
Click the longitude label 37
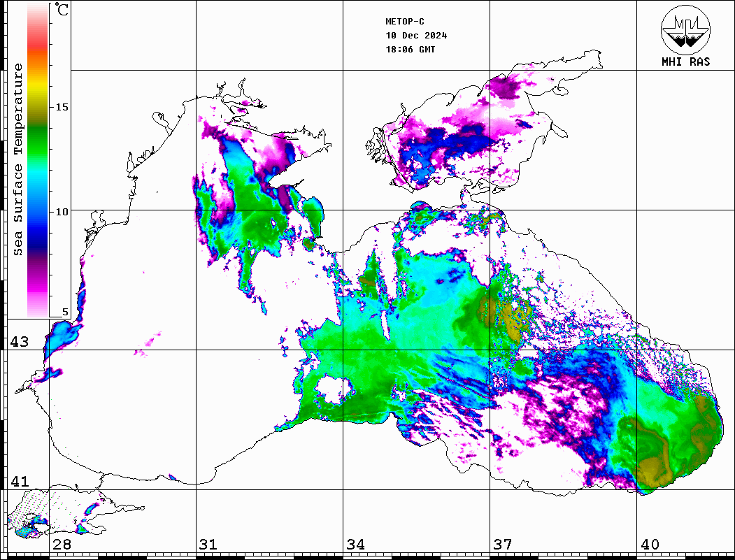[503, 545]
